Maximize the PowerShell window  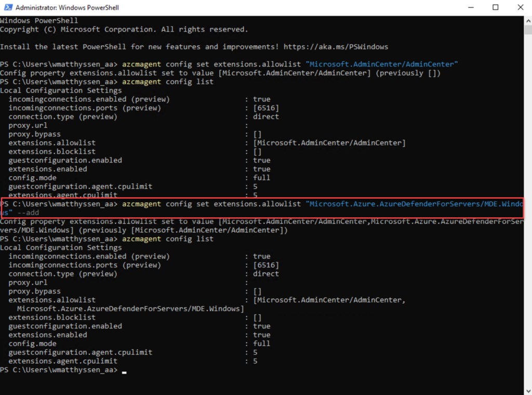tap(495, 7)
